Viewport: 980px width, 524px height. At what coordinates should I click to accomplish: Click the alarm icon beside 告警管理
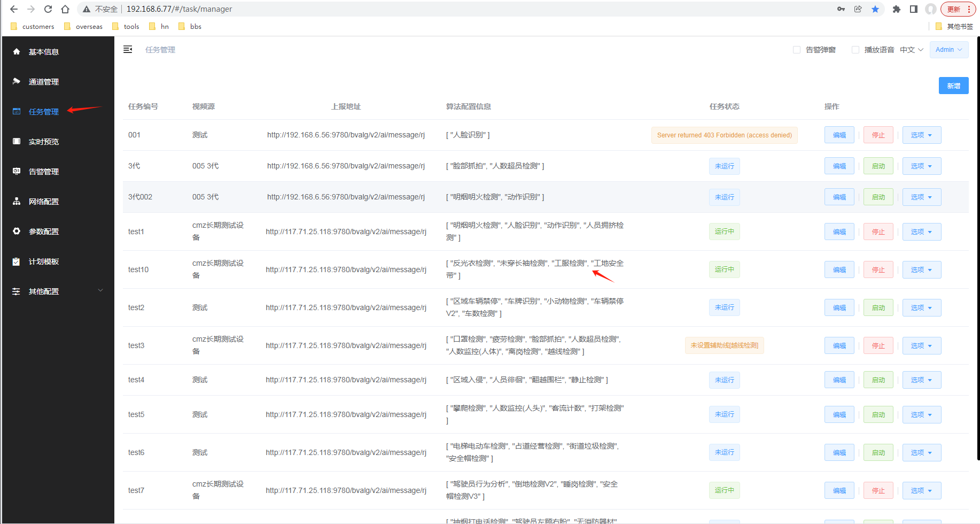(x=17, y=171)
